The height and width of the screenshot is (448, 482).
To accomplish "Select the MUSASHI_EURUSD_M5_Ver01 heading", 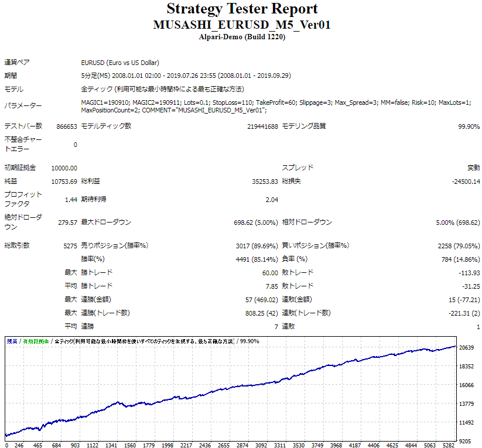I will click(242, 25).
